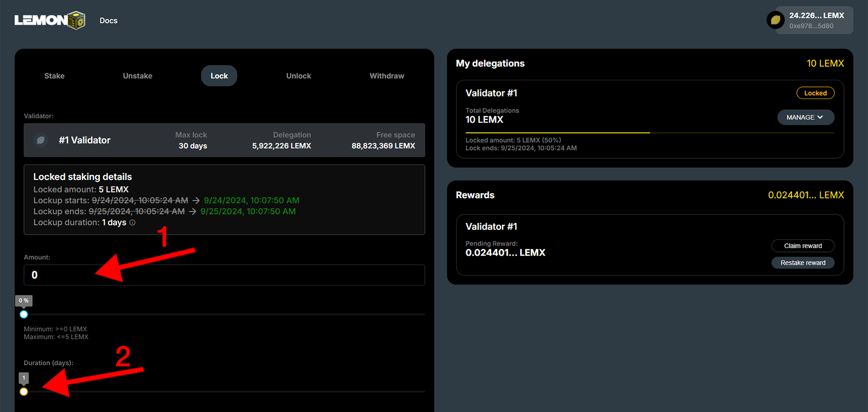
Task: Click the #1 Validator round icon
Action: tap(41, 140)
